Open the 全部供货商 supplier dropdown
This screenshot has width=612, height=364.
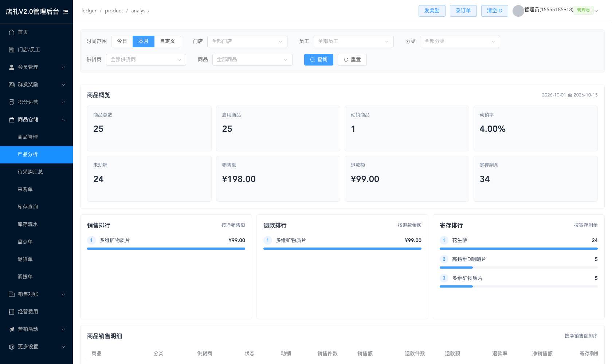click(x=146, y=60)
